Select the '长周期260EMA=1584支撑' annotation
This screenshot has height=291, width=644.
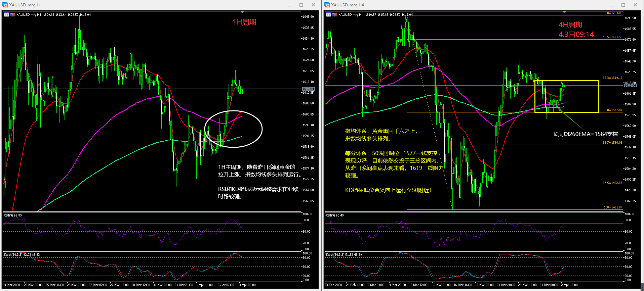pyautogui.click(x=586, y=134)
